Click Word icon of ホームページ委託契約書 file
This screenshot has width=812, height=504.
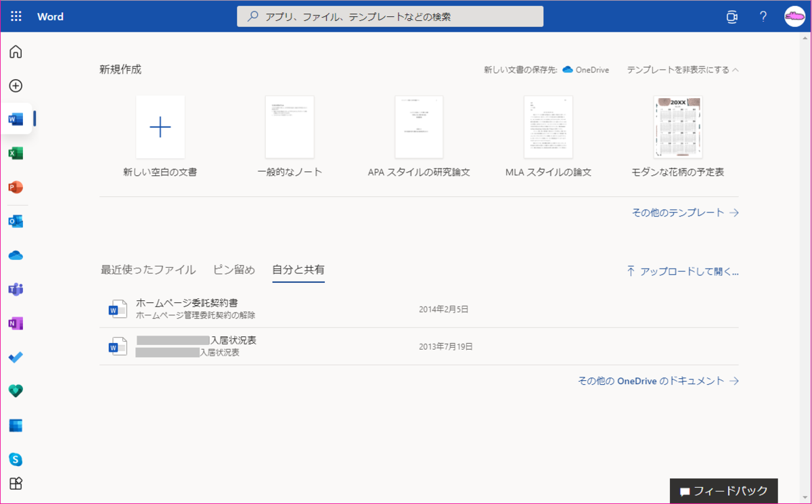(118, 309)
